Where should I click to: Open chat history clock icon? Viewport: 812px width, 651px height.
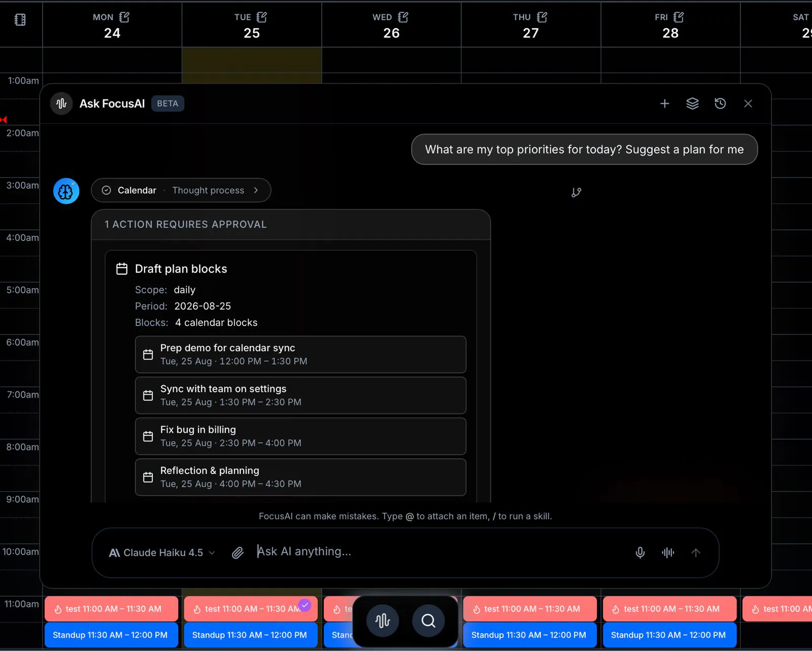pos(720,104)
